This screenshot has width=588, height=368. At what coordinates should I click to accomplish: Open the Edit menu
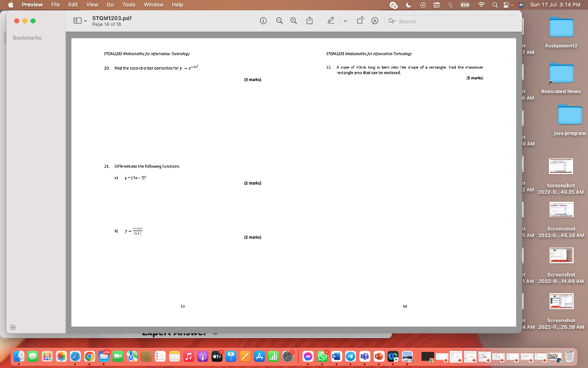[x=73, y=5]
